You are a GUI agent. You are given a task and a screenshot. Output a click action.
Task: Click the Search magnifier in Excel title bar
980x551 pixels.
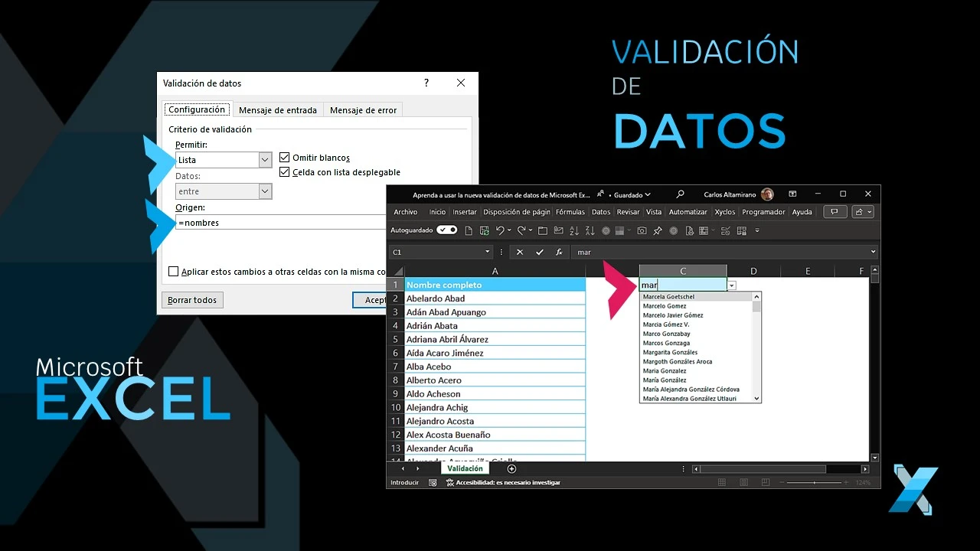click(680, 194)
